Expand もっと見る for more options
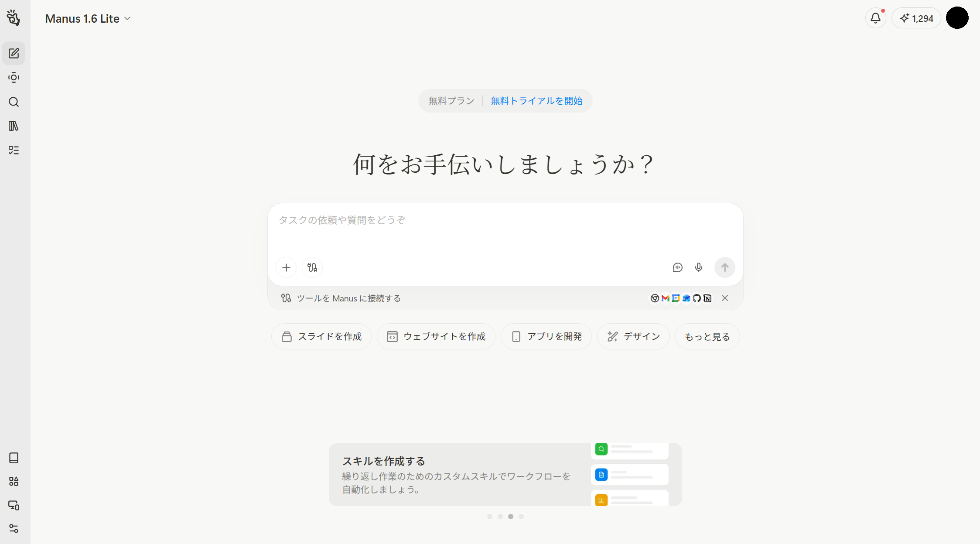Viewport: 980px width, 544px height. (707, 337)
